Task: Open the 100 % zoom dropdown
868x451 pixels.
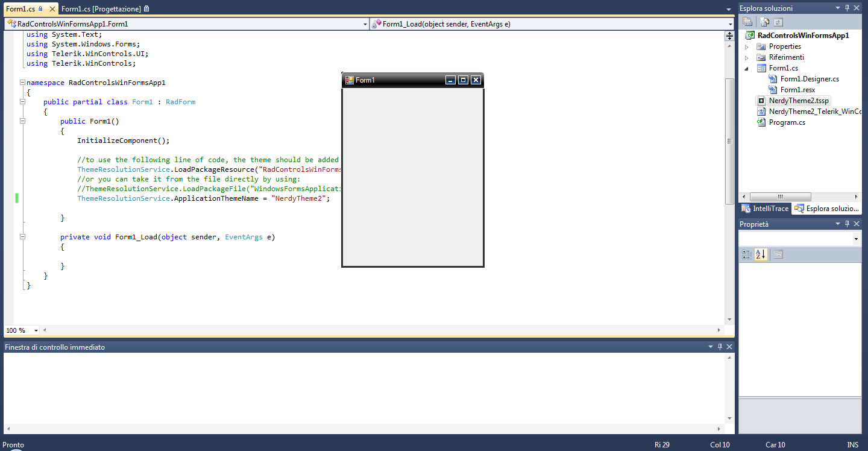Action: pyautogui.click(x=36, y=330)
